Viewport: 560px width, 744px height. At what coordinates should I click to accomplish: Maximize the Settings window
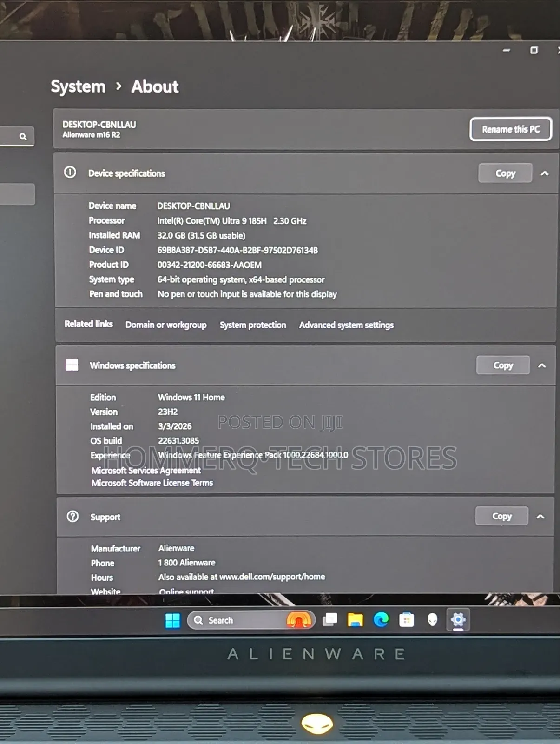tap(534, 50)
